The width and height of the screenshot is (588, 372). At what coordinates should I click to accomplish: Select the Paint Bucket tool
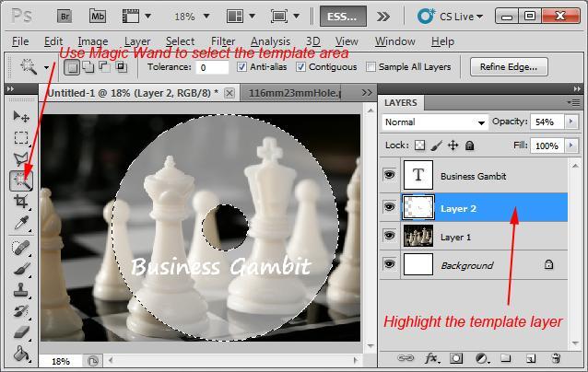click(21, 354)
